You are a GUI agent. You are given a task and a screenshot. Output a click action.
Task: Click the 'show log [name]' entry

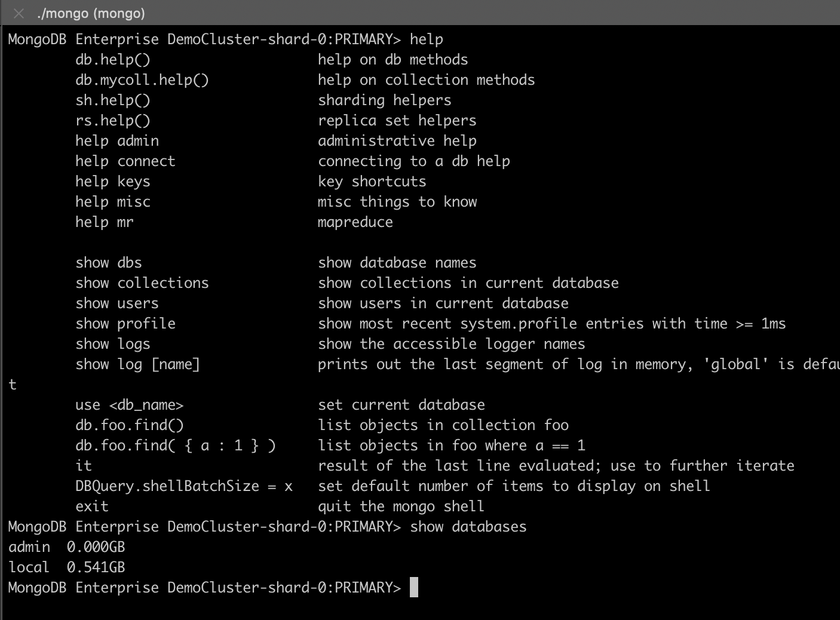click(138, 364)
